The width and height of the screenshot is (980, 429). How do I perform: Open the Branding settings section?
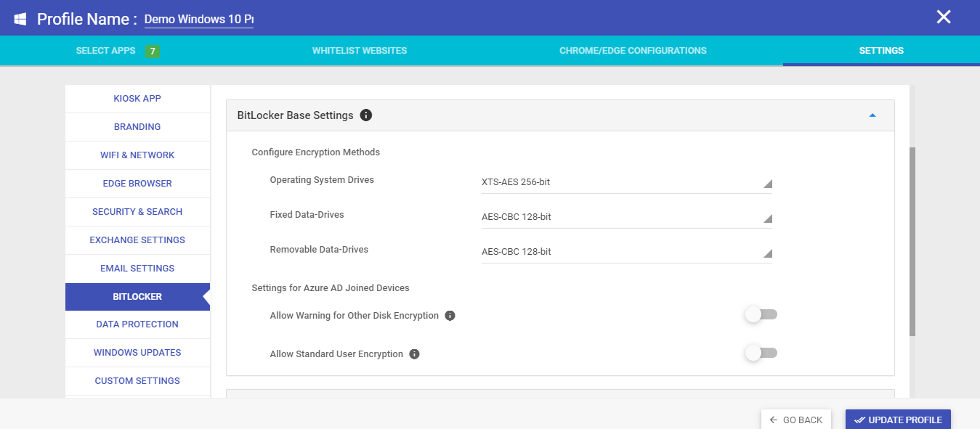[x=137, y=127]
